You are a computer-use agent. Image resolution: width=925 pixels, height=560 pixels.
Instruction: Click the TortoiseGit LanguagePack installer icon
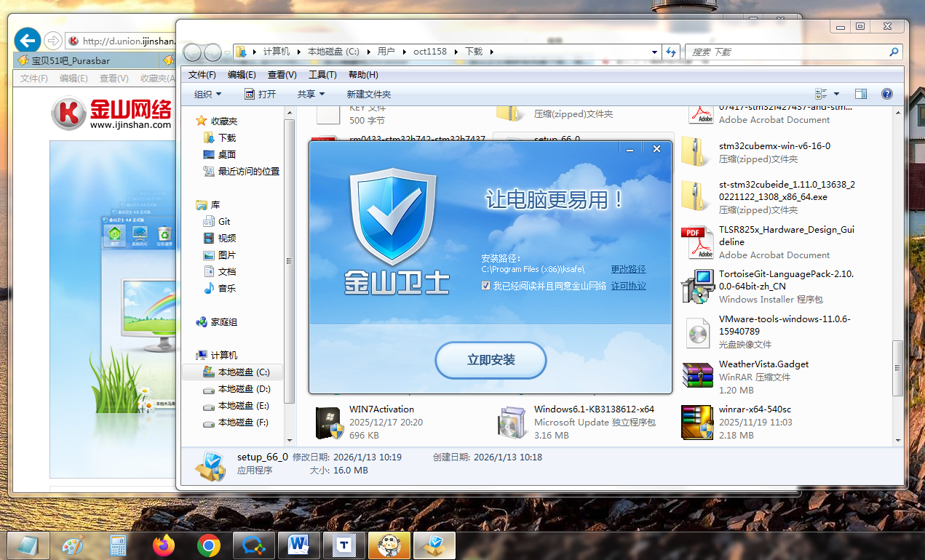(x=697, y=287)
